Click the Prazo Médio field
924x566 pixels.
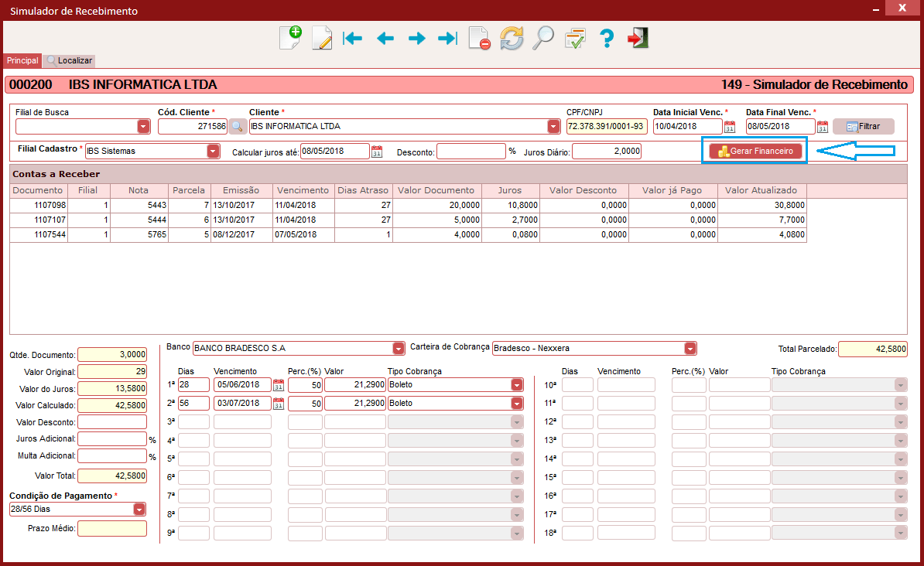(x=112, y=529)
